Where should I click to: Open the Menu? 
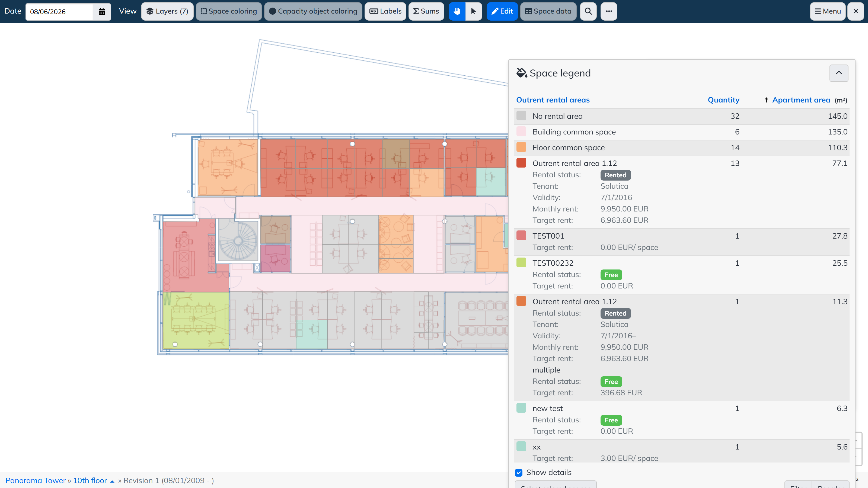(828, 11)
